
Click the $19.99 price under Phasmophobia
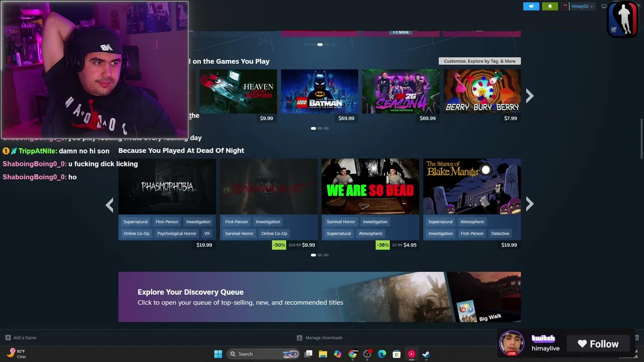pyautogui.click(x=204, y=245)
